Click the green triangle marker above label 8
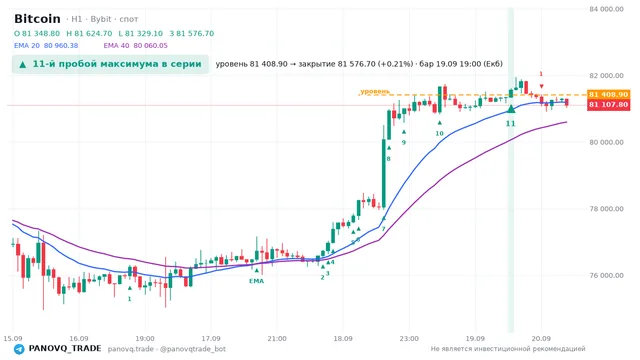Image resolution: width=640 pixels, height=360 pixels. 389,148
